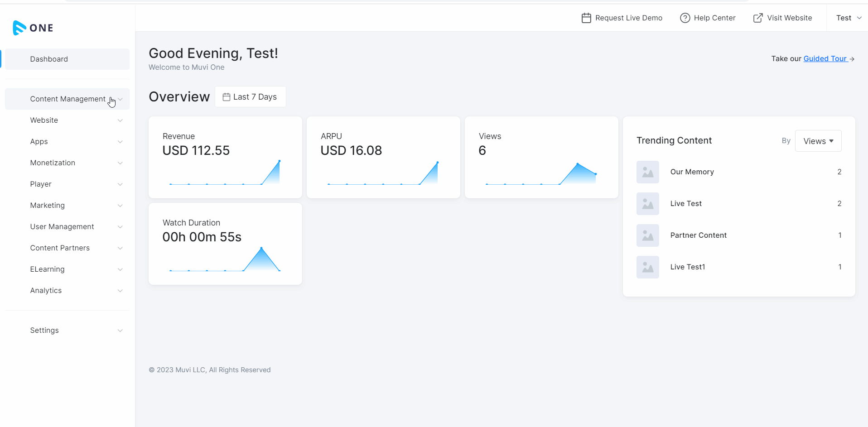Screen dimensions: 868x427
Task: Click the Partner Content placeholder thumbnail
Action: (x=647, y=235)
